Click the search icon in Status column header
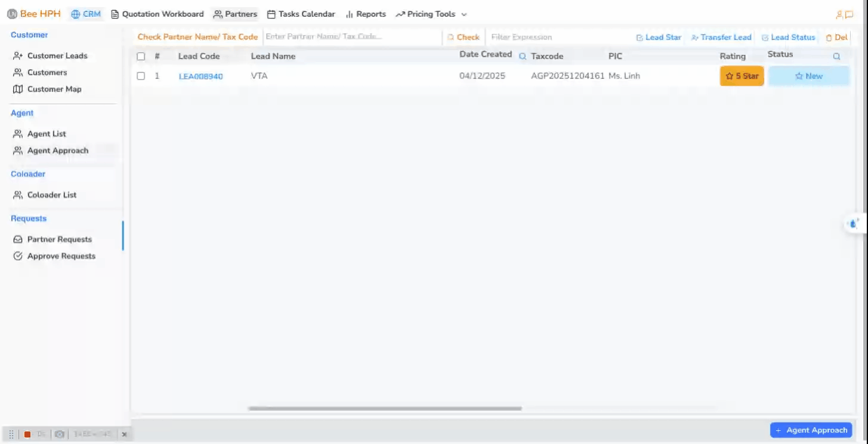The width and height of the screenshot is (868, 444). coord(836,56)
